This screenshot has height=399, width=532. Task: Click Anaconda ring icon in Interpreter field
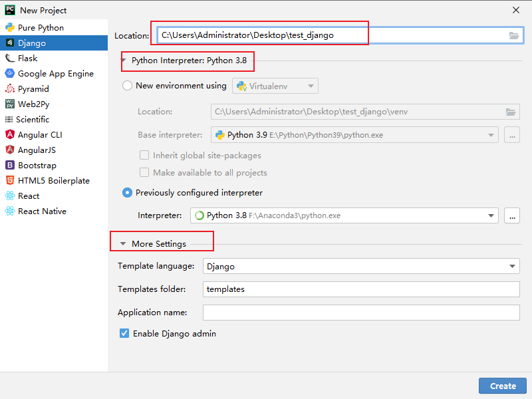[199, 215]
